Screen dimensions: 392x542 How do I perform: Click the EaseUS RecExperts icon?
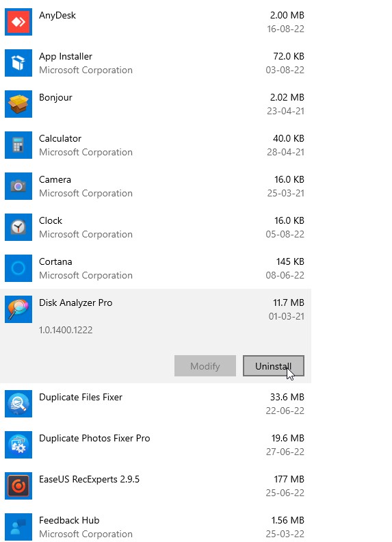click(x=18, y=486)
